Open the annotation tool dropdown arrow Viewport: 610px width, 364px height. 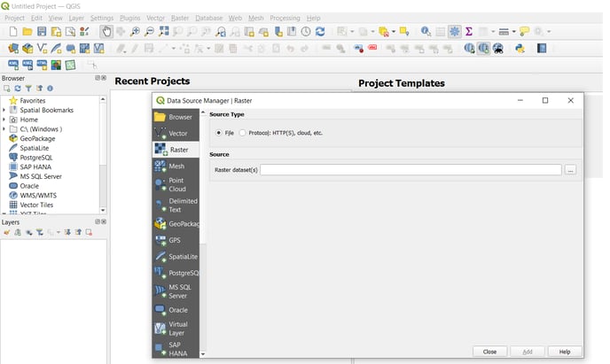[x=549, y=32]
